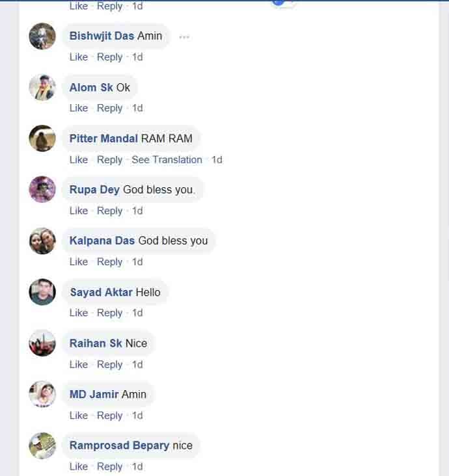Open Ramprosad Bepary's name link
449x476 pixels.
pyautogui.click(x=119, y=445)
